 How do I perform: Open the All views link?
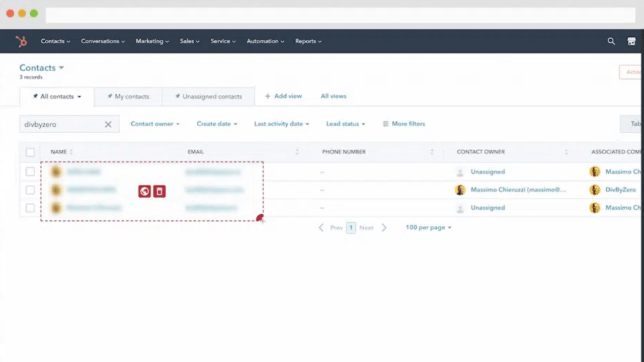pyautogui.click(x=334, y=96)
